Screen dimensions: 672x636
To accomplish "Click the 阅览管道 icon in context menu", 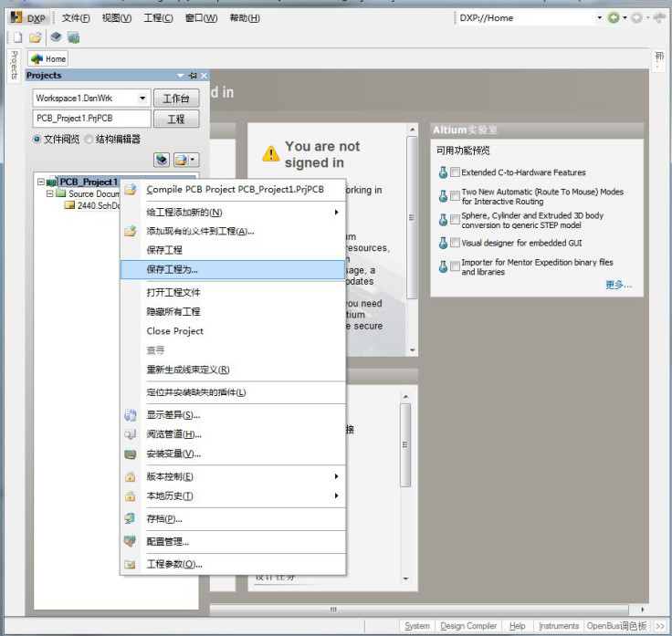I will click(131, 433).
